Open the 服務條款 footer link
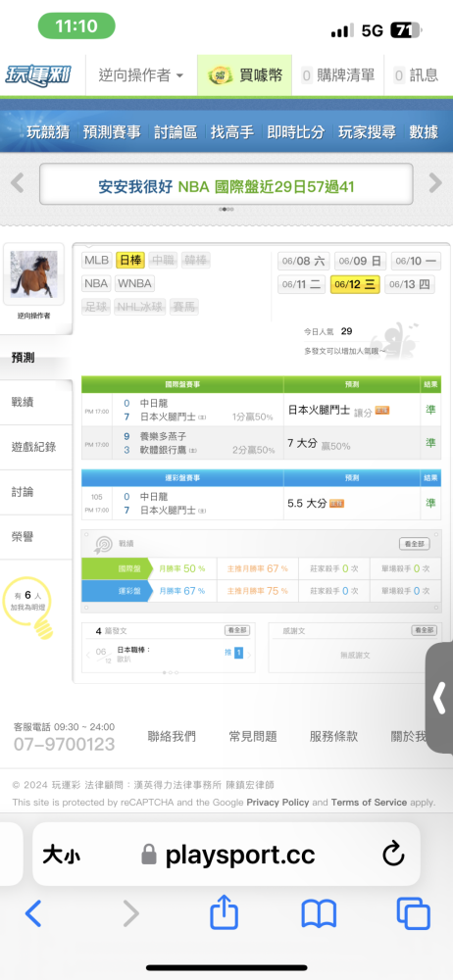 333,736
